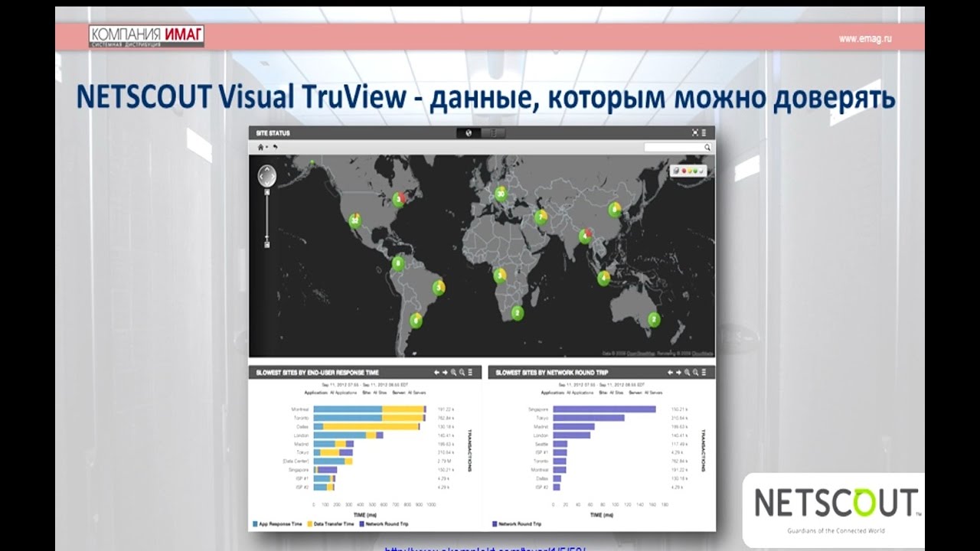Toggle Data Transfer Time legend swatch
Screen dimensions: 980x551
[x=311, y=524]
